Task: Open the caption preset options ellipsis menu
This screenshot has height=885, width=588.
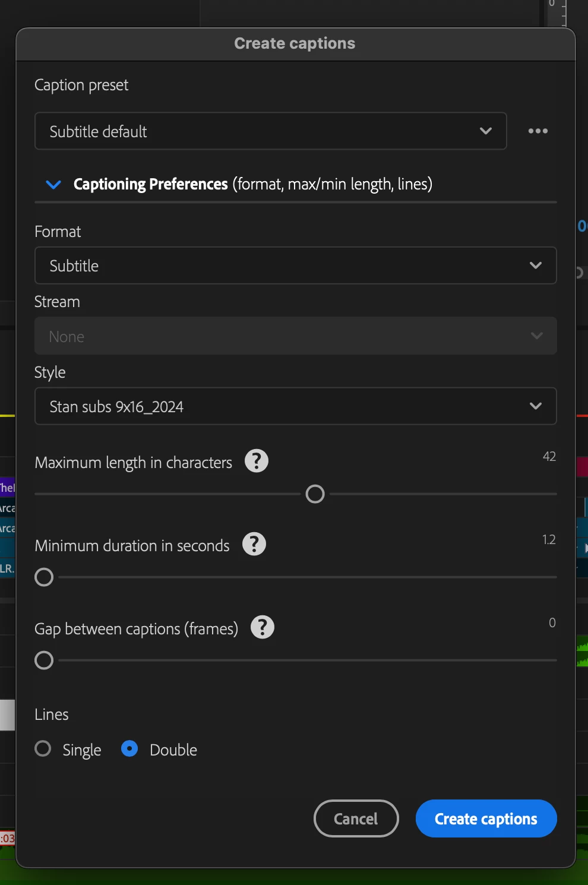Action: 538,131
